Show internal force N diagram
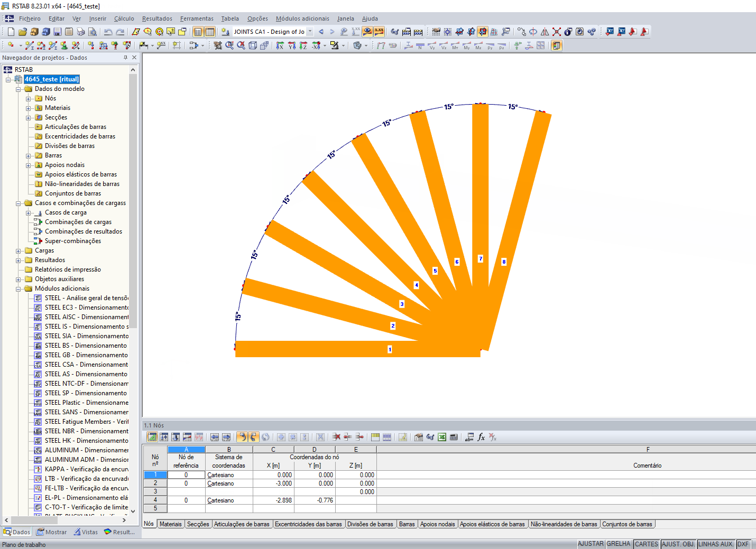 pos(420,45)
